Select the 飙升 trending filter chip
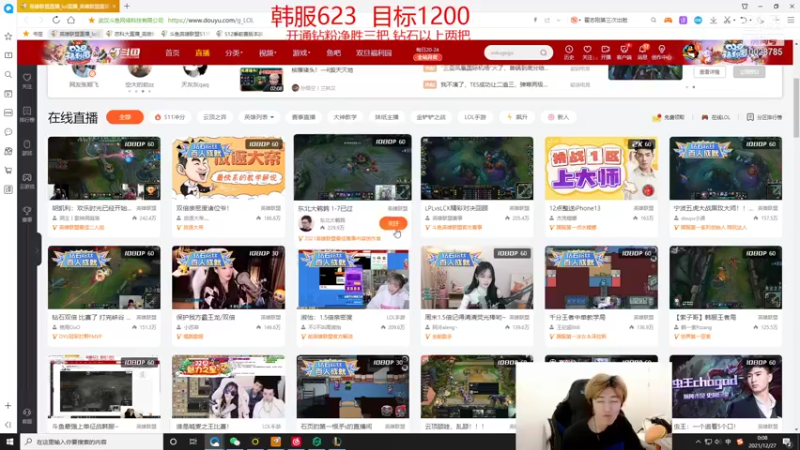The width and height of the screenshot is (800, 450). pos(517,117)
